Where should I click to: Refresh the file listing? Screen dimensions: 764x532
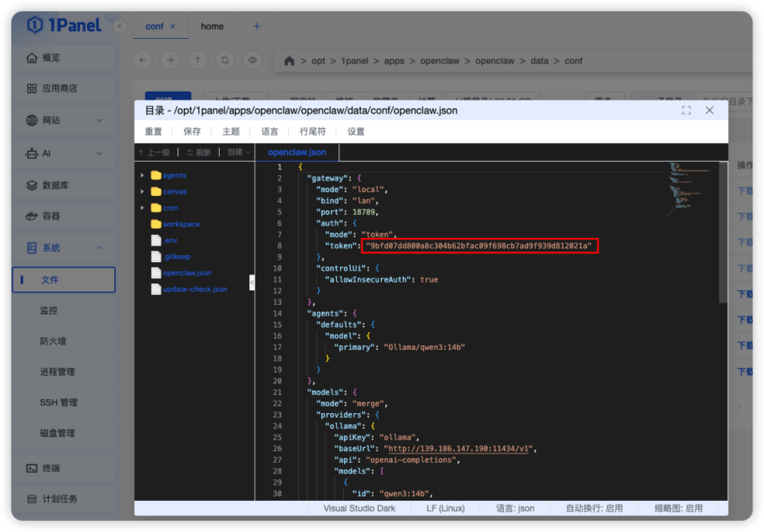point(225,60)
